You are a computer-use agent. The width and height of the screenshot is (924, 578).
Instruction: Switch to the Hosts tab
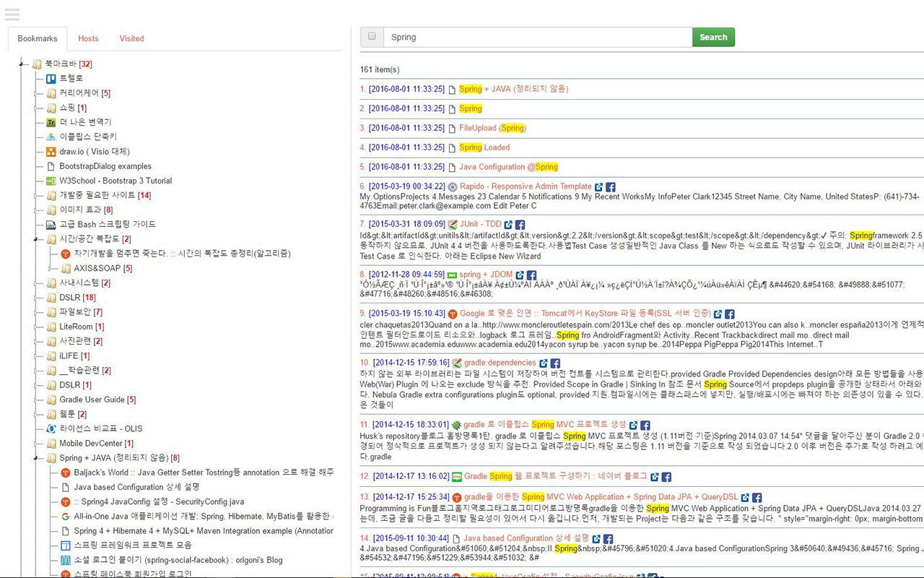click(88, 38)
